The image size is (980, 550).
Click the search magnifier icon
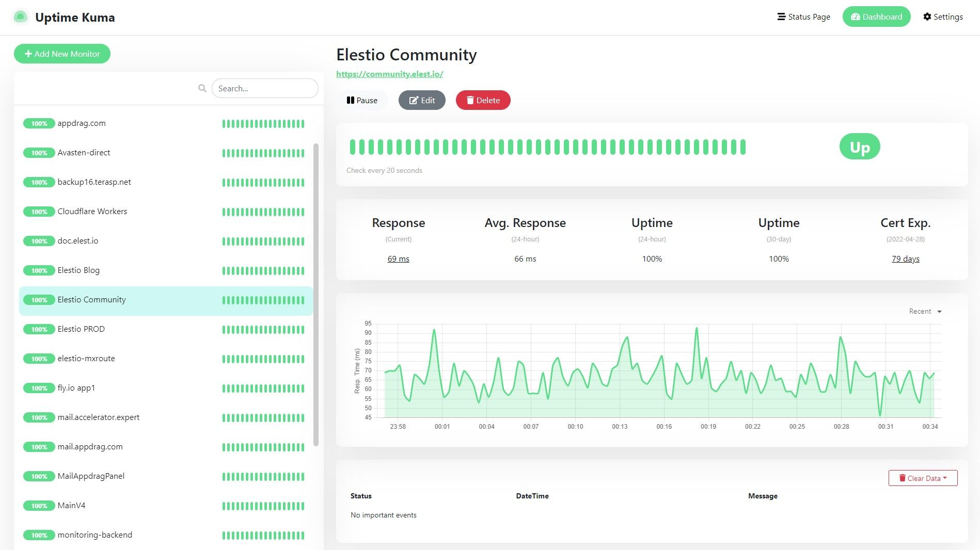tap(202, 88)
